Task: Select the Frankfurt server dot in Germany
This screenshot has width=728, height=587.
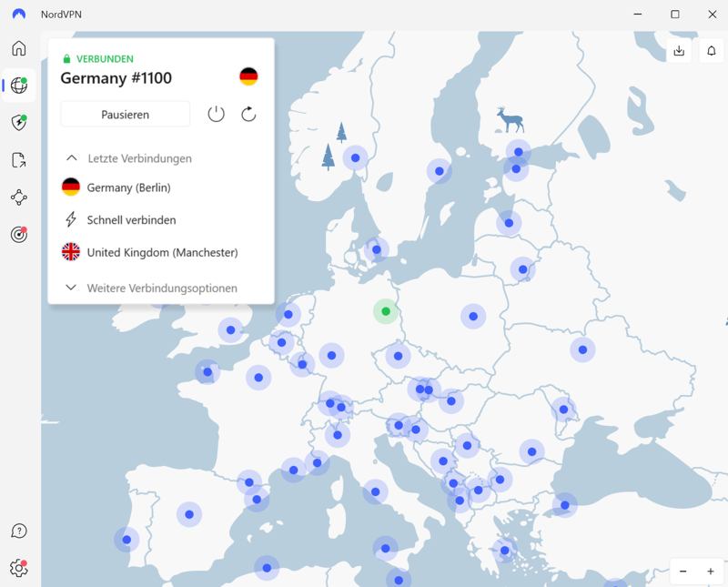Action: 331,355
